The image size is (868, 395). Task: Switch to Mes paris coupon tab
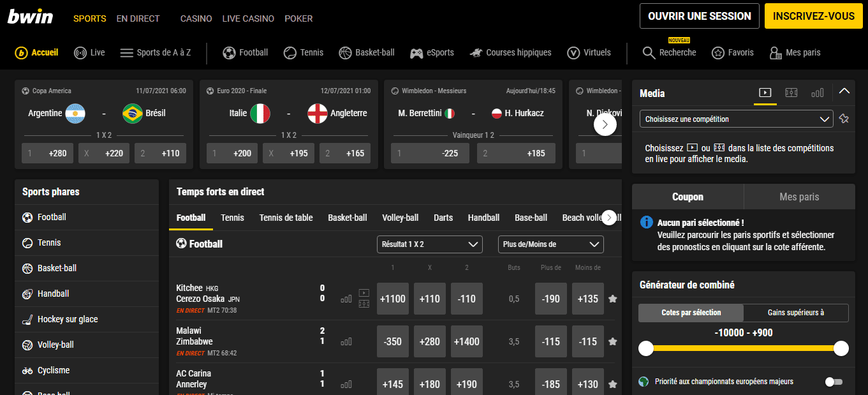(x=799, y=197)
